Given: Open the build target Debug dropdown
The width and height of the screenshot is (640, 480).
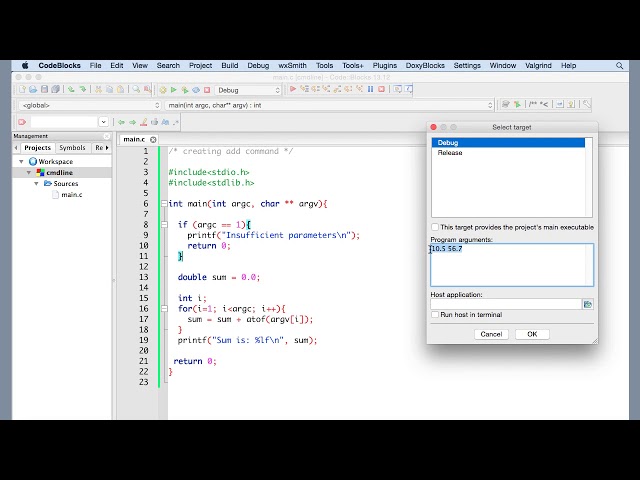Looking at the screenshot, I should [248, 90].
